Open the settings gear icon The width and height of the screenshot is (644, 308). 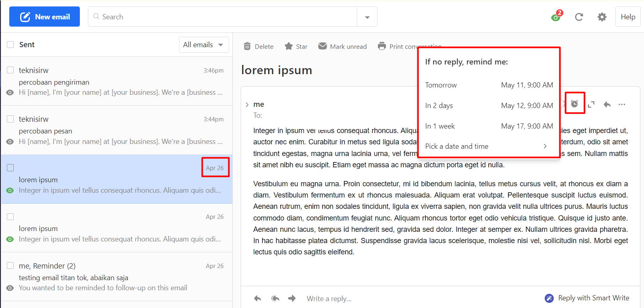coord(602,17)
